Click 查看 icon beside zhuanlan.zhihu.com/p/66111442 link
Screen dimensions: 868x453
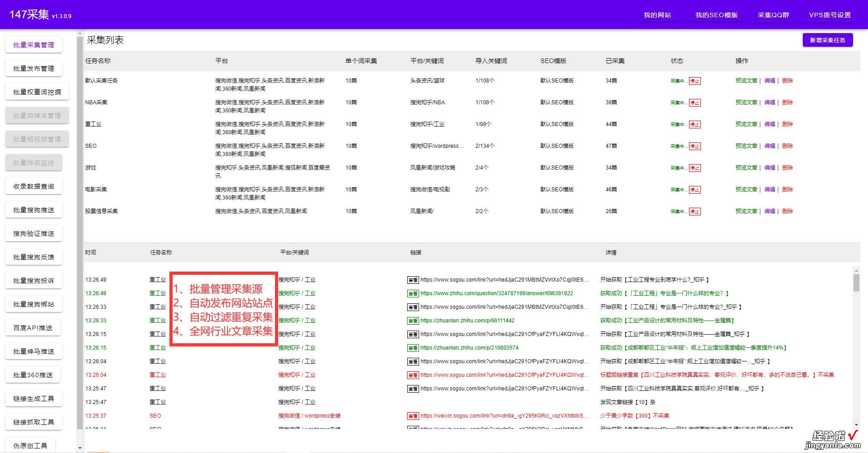(x=413, y=321)
